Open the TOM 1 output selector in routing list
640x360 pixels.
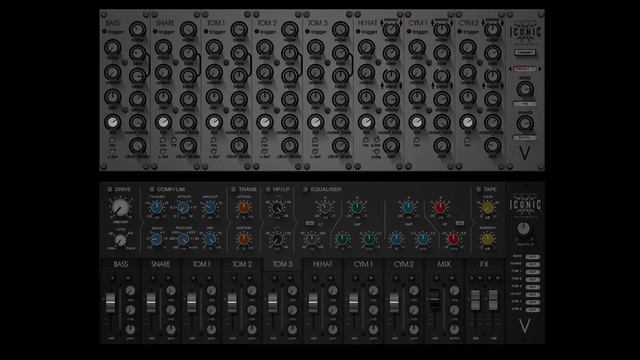533,271
